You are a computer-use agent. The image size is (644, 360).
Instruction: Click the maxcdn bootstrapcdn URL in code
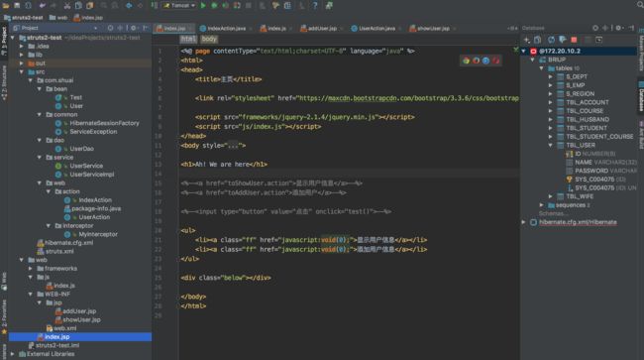(x=408, y=98)
